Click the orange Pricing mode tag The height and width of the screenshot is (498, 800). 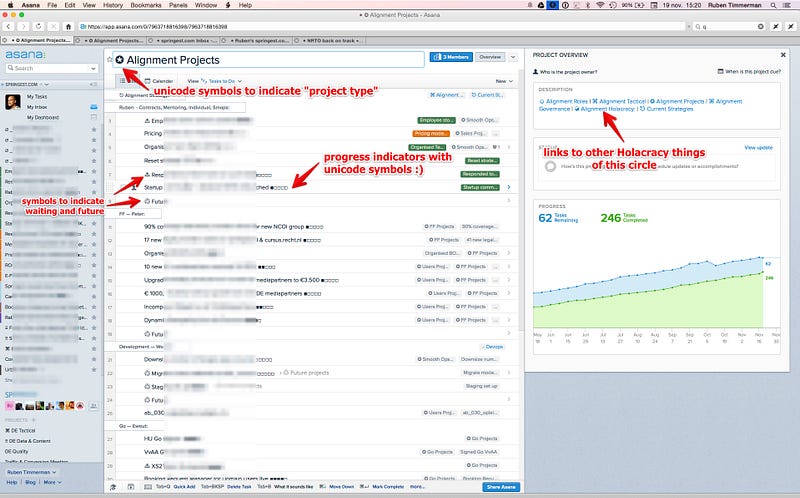431,133
